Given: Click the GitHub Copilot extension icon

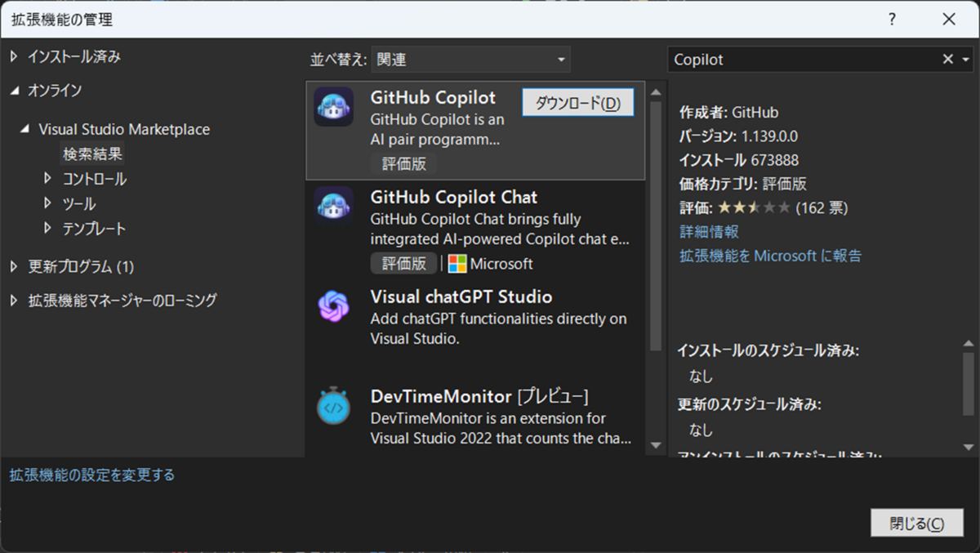Looking at the screenshot, I should [x=333, y=107].
